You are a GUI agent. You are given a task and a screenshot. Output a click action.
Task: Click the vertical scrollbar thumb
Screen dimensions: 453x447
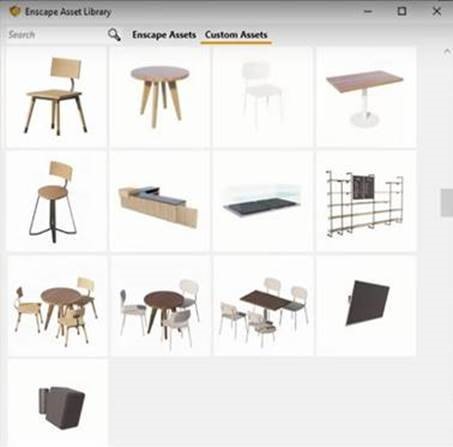(x=446, y=203)
